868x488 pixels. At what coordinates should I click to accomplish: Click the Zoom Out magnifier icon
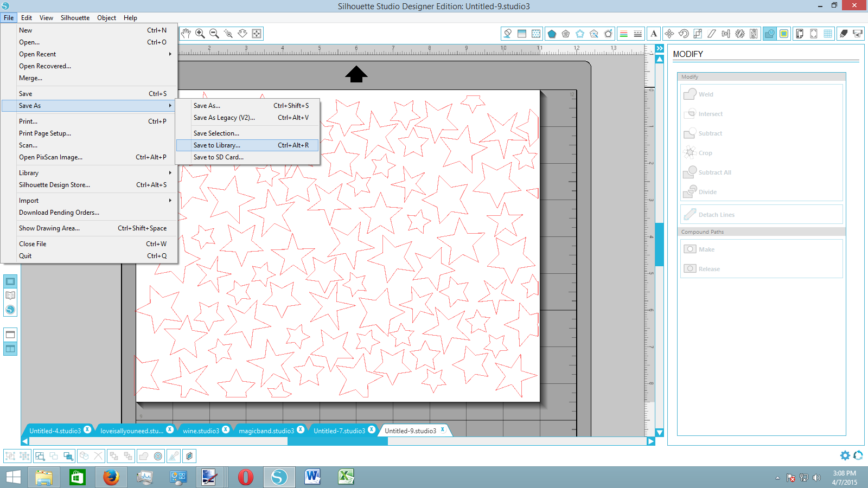(214, 34)
